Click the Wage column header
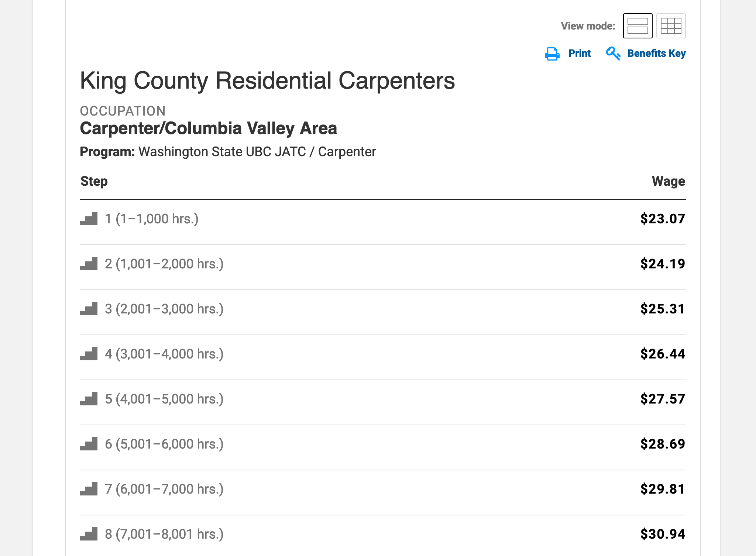The width and height of the screenshot is (756, 556). tap(668, 181)
